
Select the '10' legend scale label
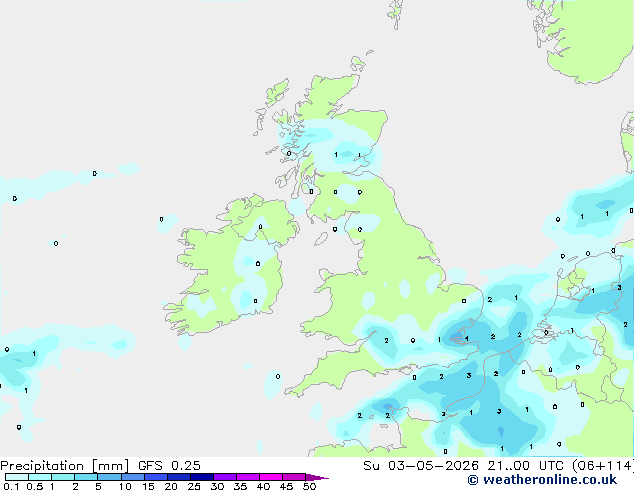click(125, 486)
